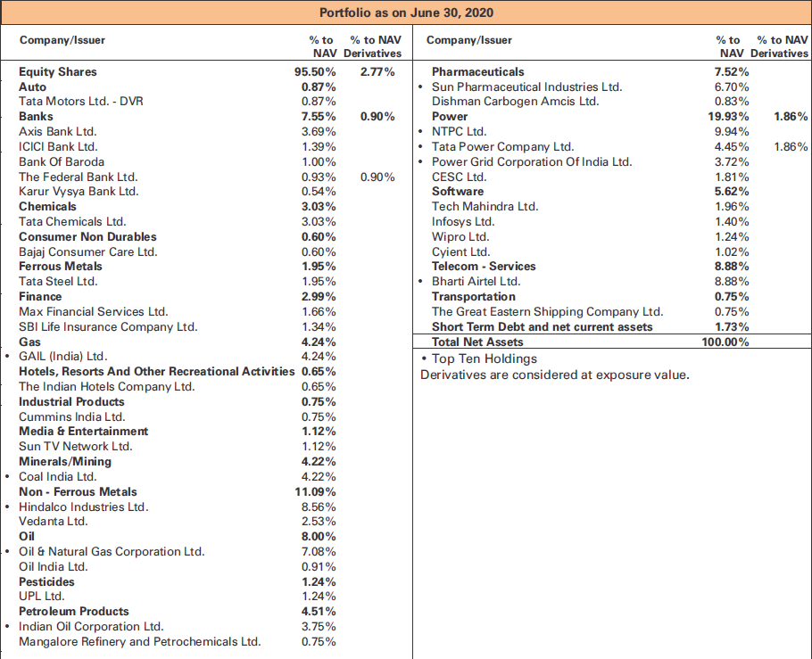The width and height of the screenshot is (812, 659).
Task: Select the Consumer Non Durables sector heading
Action: (87, 236)
